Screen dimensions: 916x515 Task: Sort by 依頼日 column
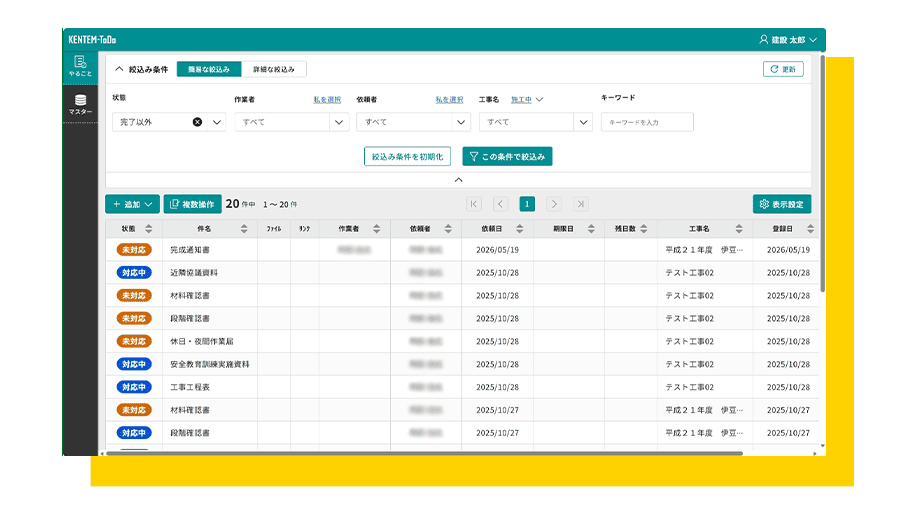[519, 229]
